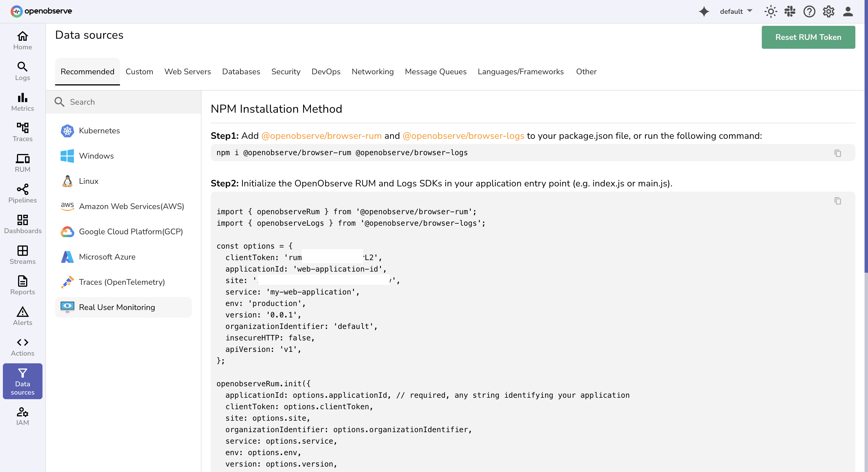Open the @openobserve/browser-rum link
The width and height of the screenshot is (868, 472).
pyautogui.click(x=321, y=136)
